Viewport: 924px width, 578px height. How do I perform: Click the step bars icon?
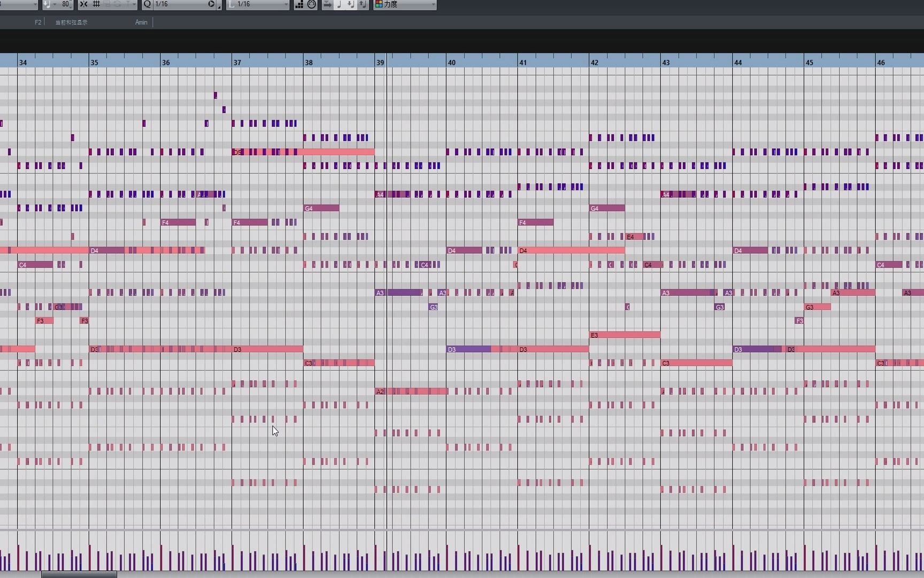click(299, 4)
